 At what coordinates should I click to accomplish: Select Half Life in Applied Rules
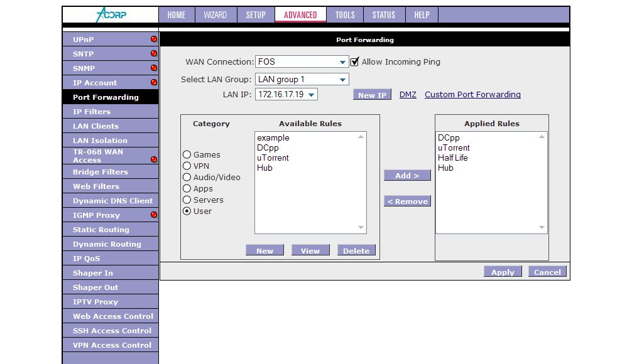pos(453,158)
